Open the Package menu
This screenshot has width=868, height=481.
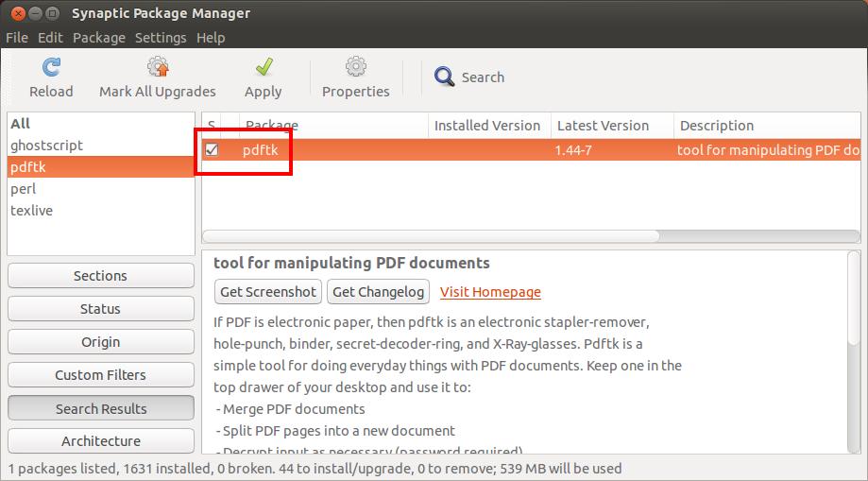[98, 38]
